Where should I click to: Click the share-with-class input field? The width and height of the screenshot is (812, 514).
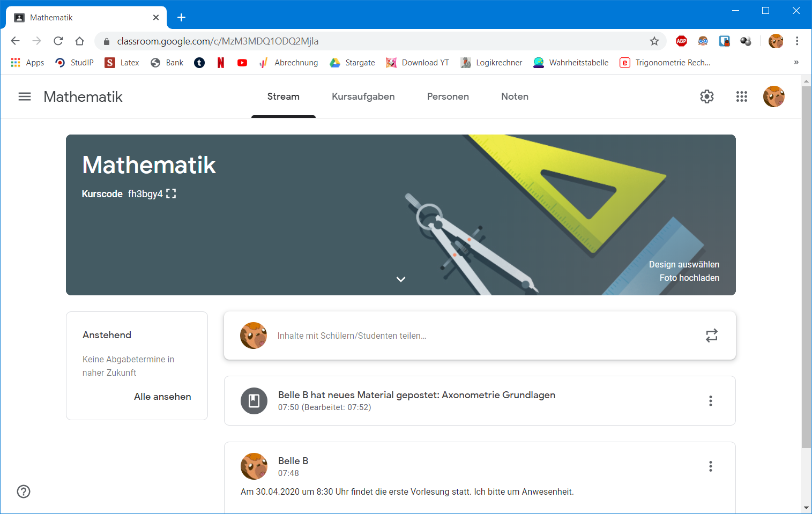(x=480, y=336)
